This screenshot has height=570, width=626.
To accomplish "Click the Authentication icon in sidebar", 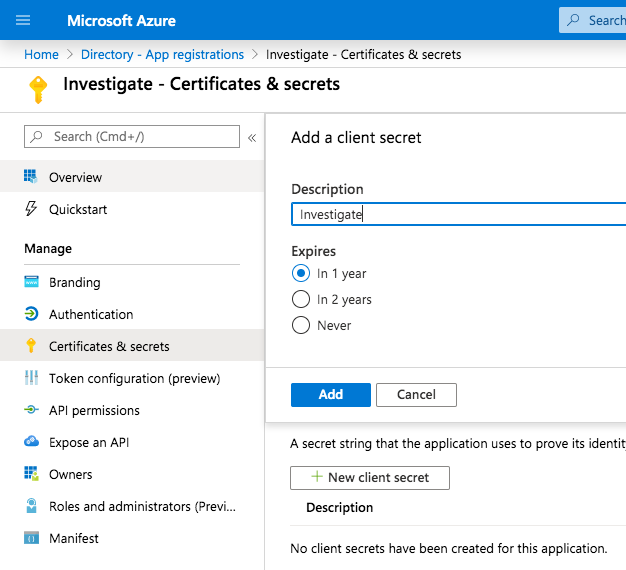I will click(30, 314).
